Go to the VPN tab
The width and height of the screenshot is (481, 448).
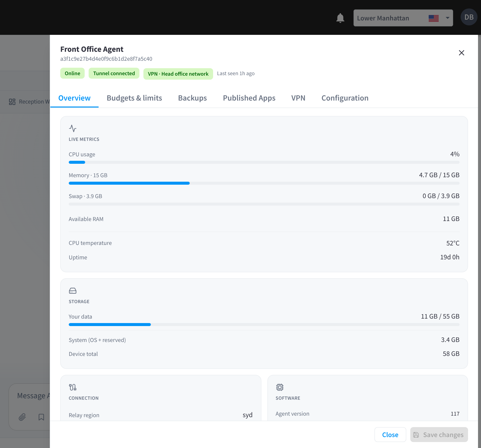coord(298,98)
